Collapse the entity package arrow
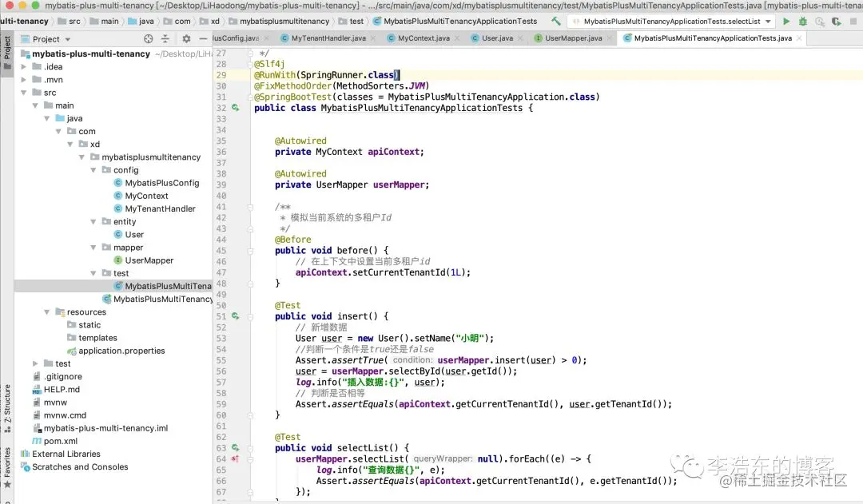 coord(93,222)
